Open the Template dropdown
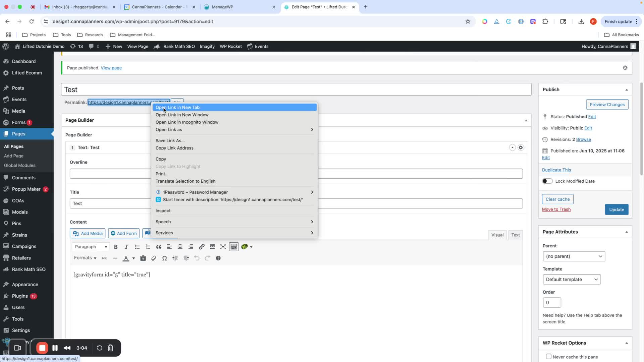The height and width of the screenshot is (362, 644). coord(571,280)
